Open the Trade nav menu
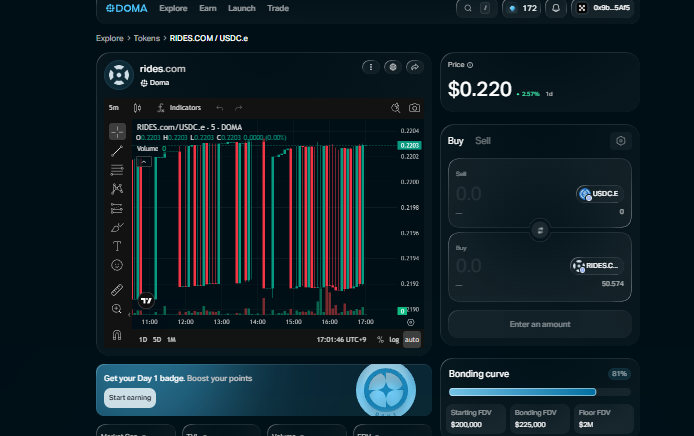The height and width of the screenshot is (436, 694). (x=278, y=8)
